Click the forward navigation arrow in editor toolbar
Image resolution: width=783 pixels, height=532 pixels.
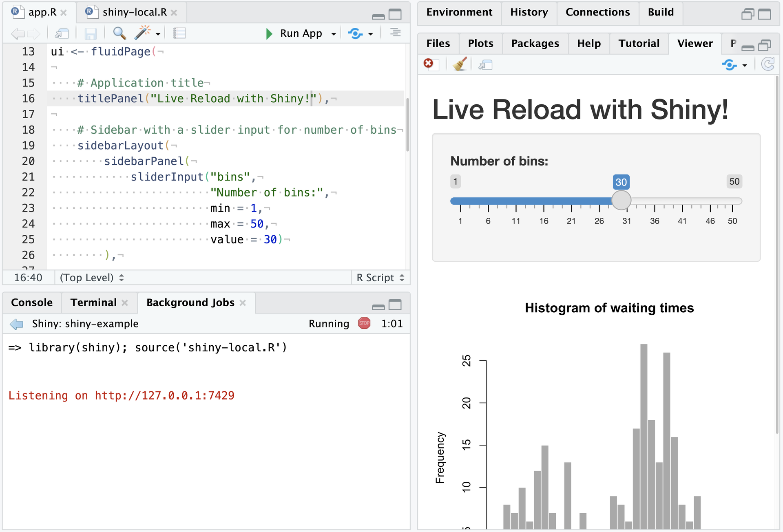[x=34, y=33]
